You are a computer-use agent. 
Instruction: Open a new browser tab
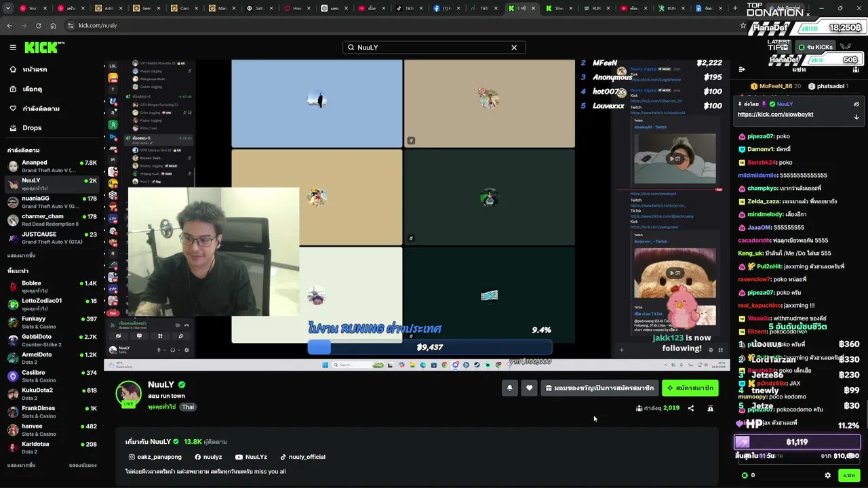735,8
